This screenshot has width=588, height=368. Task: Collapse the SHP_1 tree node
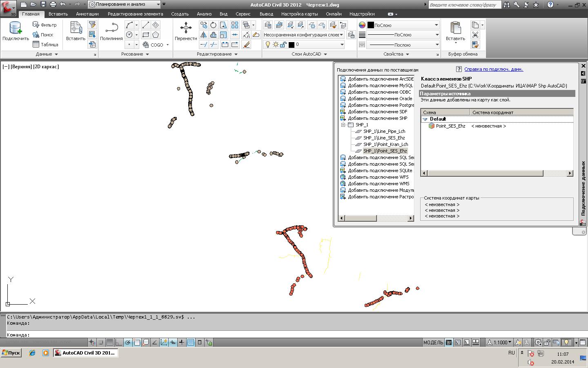pyautogui.click(x=343, y=125)
